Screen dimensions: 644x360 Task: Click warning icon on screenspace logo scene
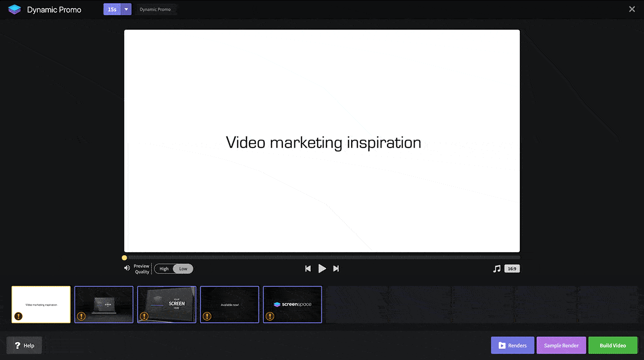[270, 316]
